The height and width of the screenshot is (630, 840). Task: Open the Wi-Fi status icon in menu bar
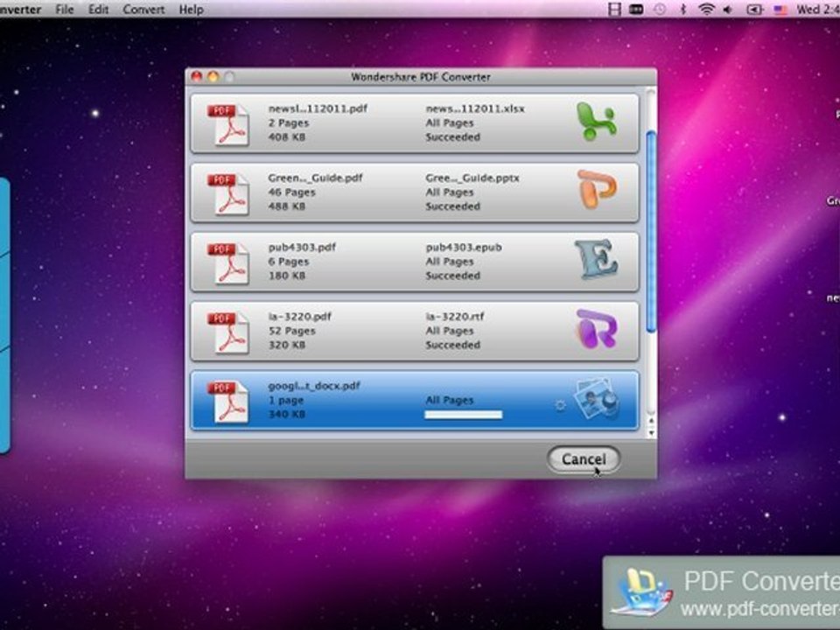tap(707, 9)
